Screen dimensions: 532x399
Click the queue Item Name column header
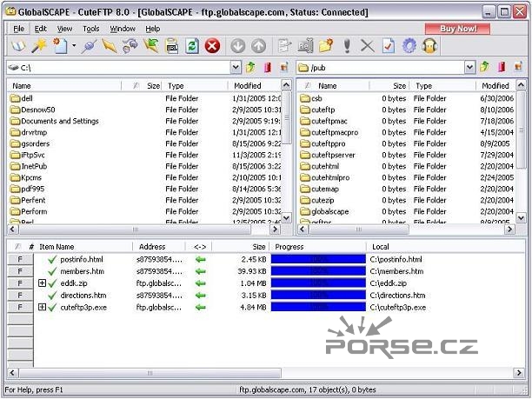(83, 247)
